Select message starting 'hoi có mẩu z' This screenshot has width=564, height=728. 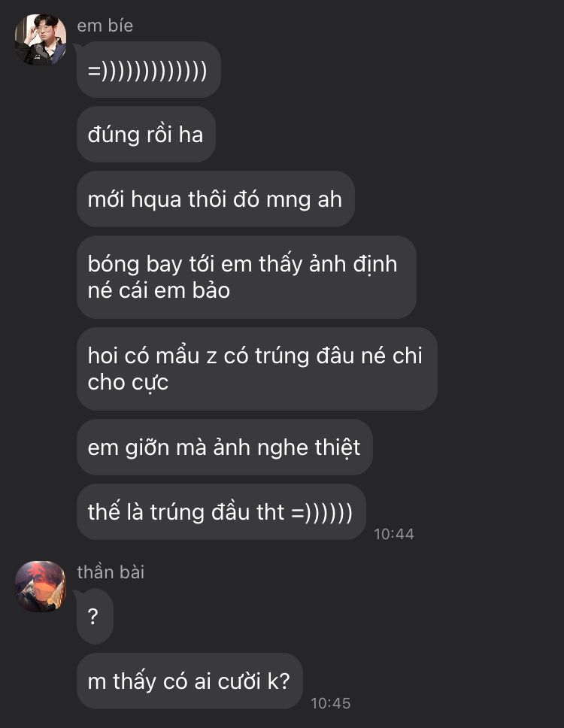(x=256, y=369)
